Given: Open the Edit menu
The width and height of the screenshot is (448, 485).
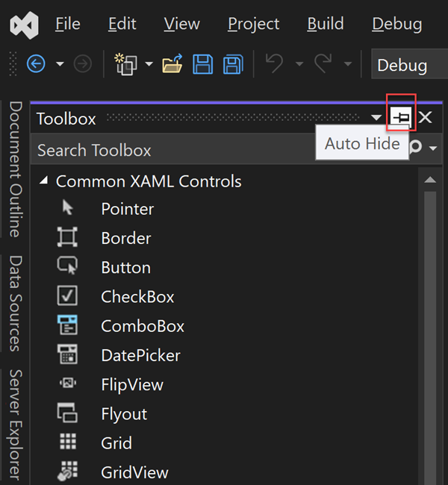Looking at the screenshot, I should pos(122,24).
